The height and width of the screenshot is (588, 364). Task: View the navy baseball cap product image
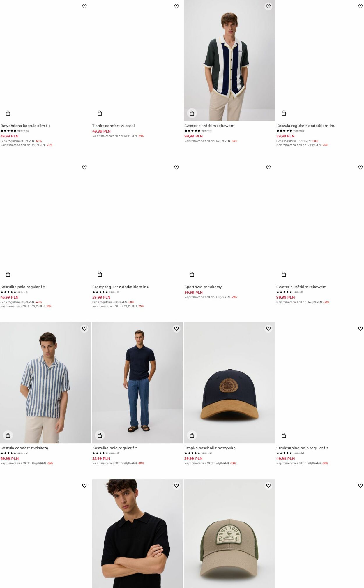pyautogui.click(x=229, y=383)
